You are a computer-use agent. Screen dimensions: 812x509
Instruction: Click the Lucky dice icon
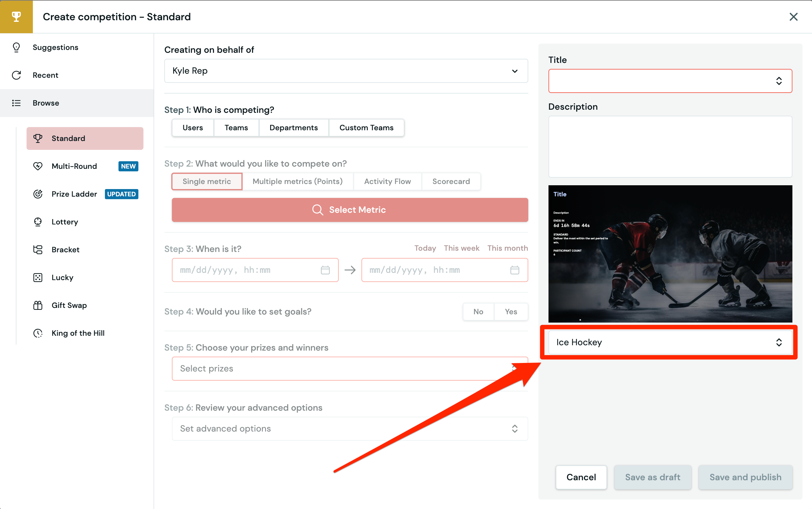pos(38,277)
